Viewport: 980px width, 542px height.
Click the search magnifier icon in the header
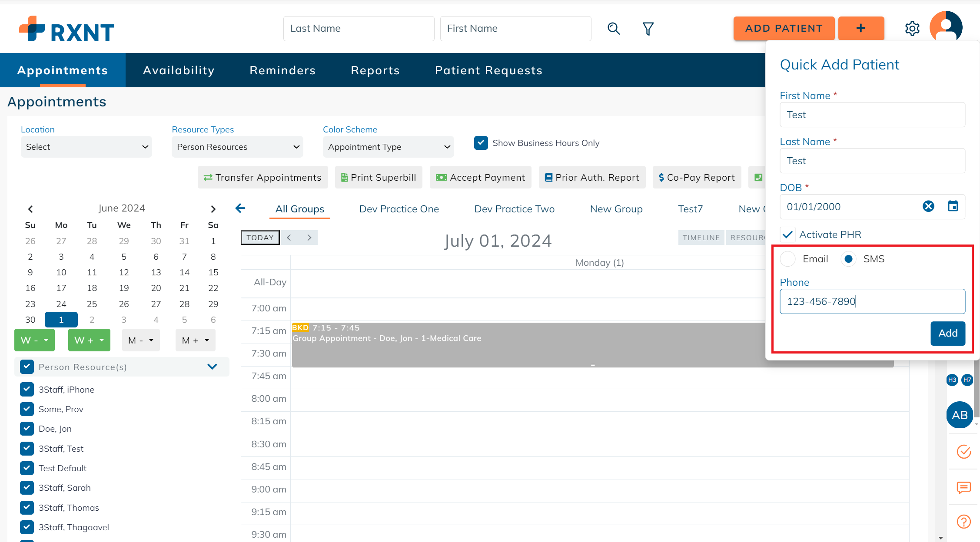coord(614,28)
